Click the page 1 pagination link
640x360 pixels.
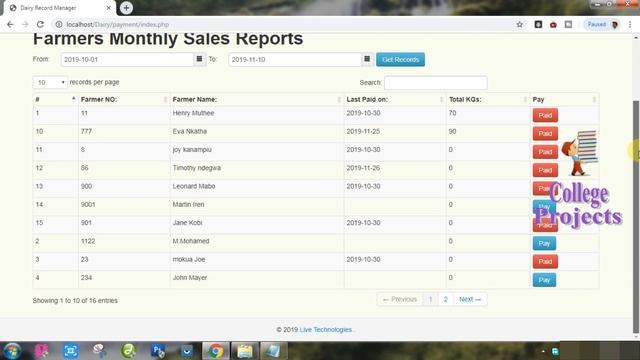click(x=430, y=299)
